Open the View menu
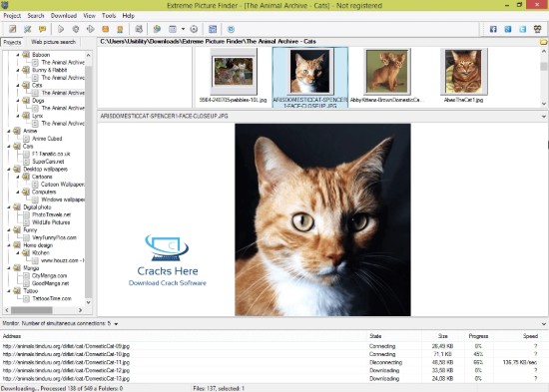Image resolution: width=549 pixels, height=392 pixels. [x=89, y=16]
